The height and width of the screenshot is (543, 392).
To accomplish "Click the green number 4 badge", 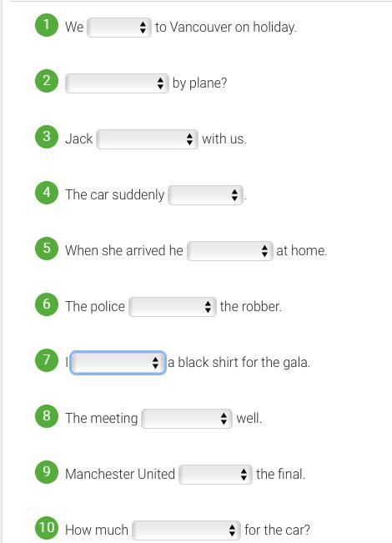I will 47,193.
